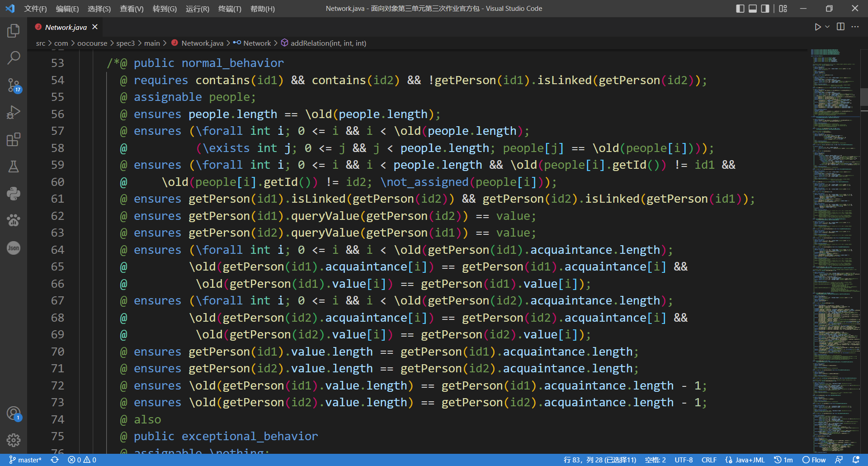The height and width of the screenshot is (466, 868).
Task: Open the Manage gear menu
Action: pyautogui.click(x=14, y=440)
